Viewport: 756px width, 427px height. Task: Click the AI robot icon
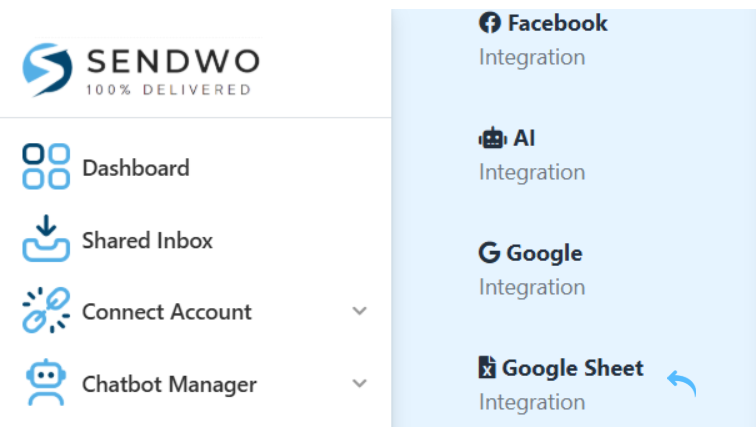point(490,138)
